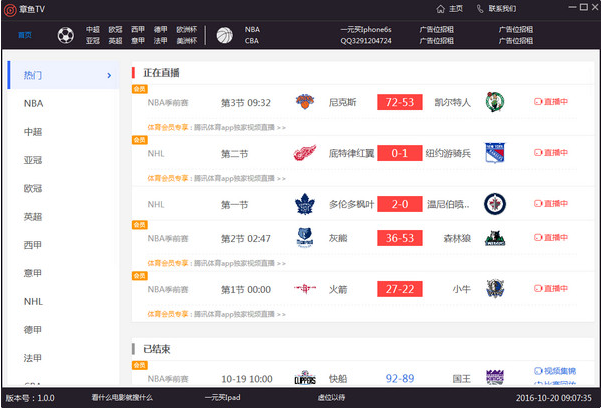Click the 27-22 score box
Image resolution: width=601 pixels, height=408 pixels.
[x=400, y=289]
